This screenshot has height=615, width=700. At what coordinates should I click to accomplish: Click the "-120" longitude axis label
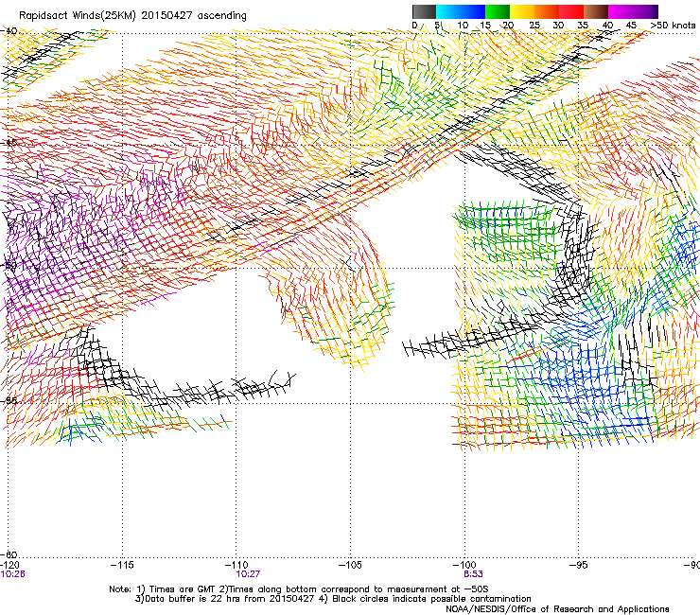click(9, 565)
